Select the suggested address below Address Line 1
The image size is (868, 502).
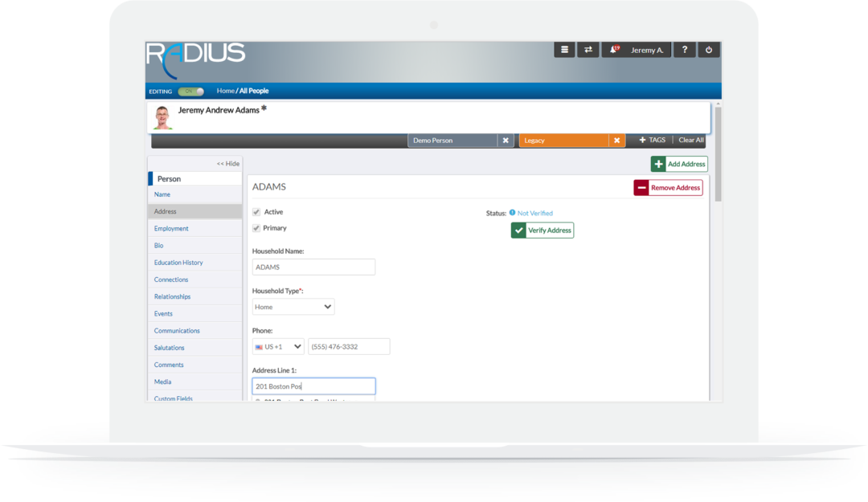click(x=313, y=399)
